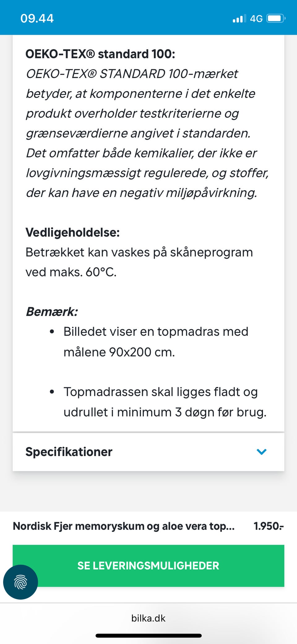Screen dimensions: 297x644
Task: Tap the washing instruction text about 60°C
Action: (x=139, y=262)
